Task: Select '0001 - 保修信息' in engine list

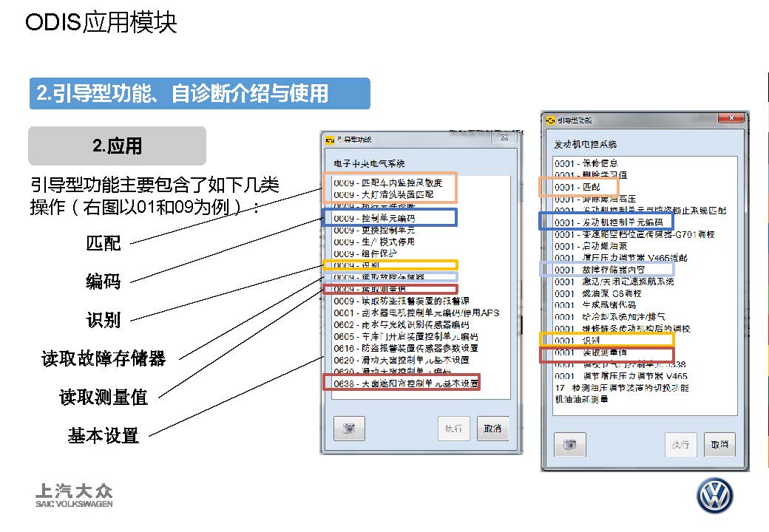Action: (586, 163)
